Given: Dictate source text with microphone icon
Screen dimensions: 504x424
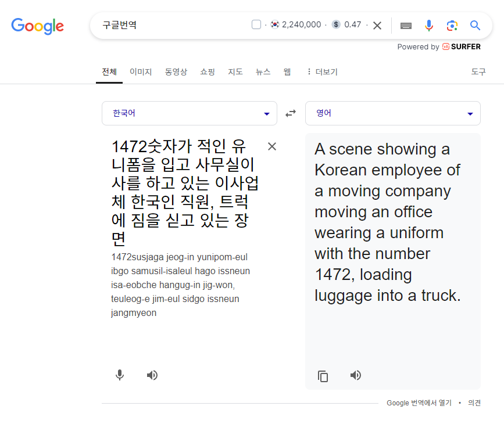Looking at the screenshot, I should 120,375.
